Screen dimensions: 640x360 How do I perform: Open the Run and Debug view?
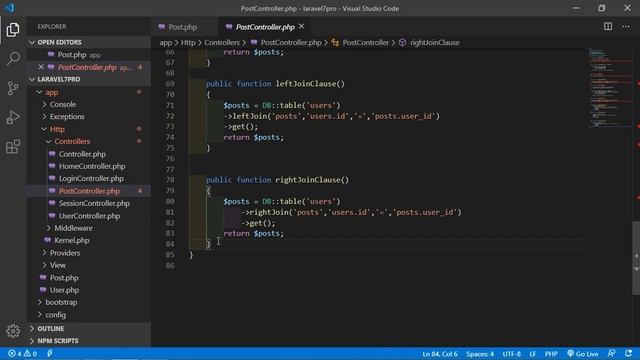tap(13, 118)
